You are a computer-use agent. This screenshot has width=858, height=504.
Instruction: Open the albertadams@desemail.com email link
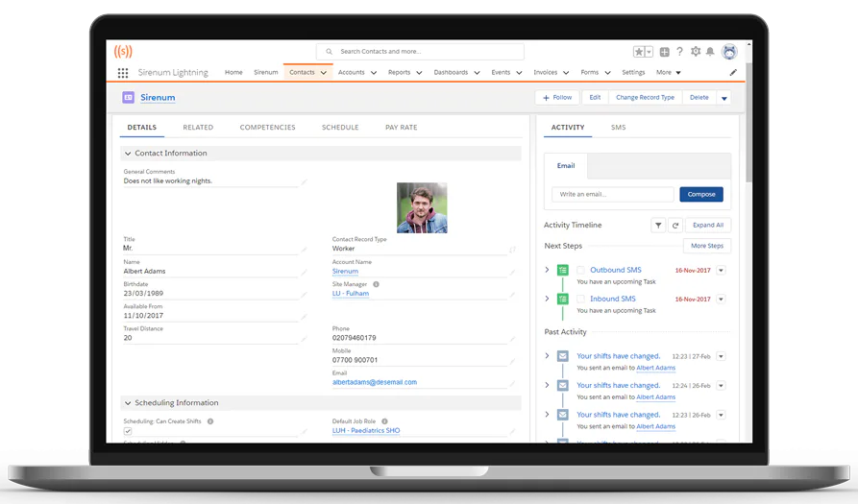pyautogui.click(x=375, y=383)
